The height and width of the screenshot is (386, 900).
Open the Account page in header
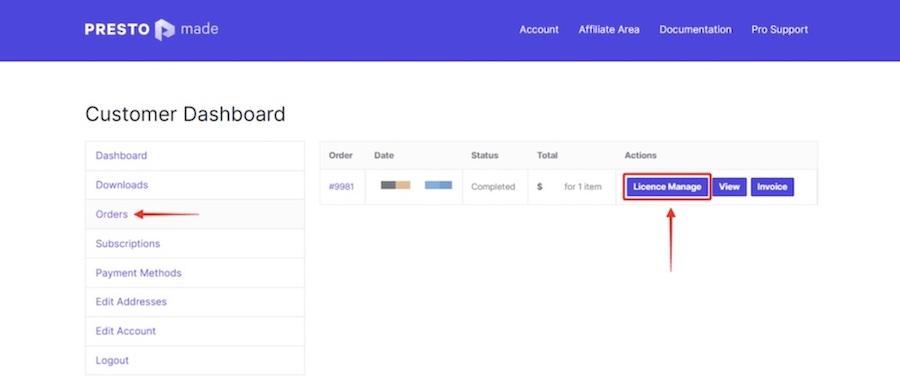[539, 29]
